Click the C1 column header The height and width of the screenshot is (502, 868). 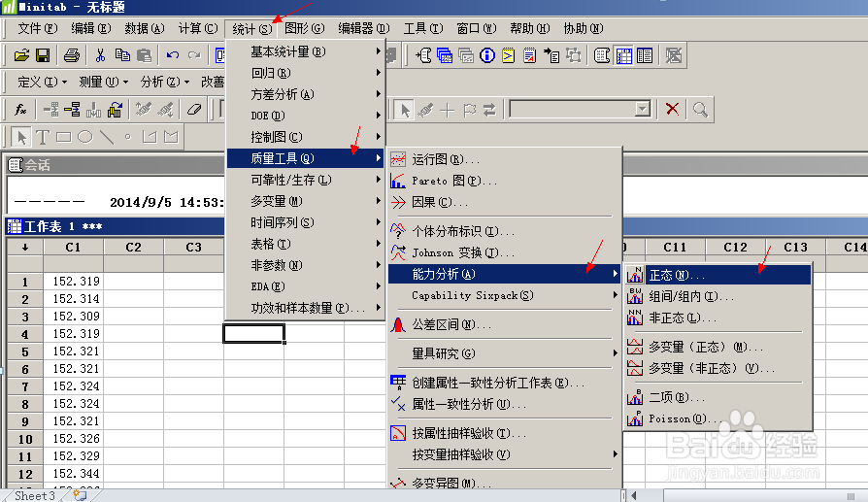click(x=73, y=248)
